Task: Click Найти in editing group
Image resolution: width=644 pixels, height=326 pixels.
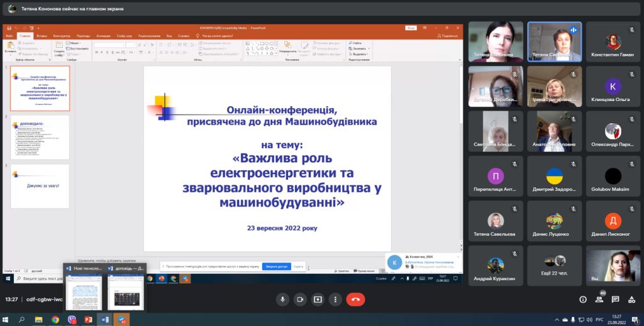Action: coord(355,43)
